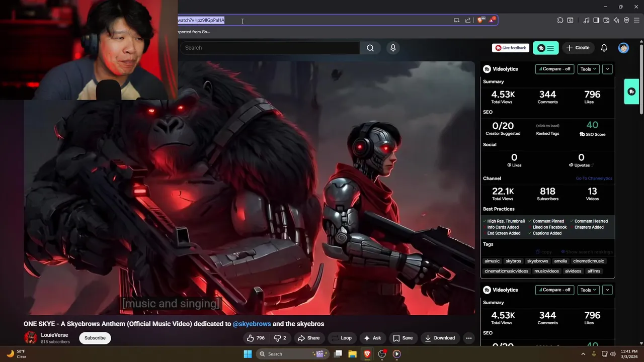Viewport: 644px width, 362px height.
Task: Click the share icon in address bar
Action: tap(468, 20)
